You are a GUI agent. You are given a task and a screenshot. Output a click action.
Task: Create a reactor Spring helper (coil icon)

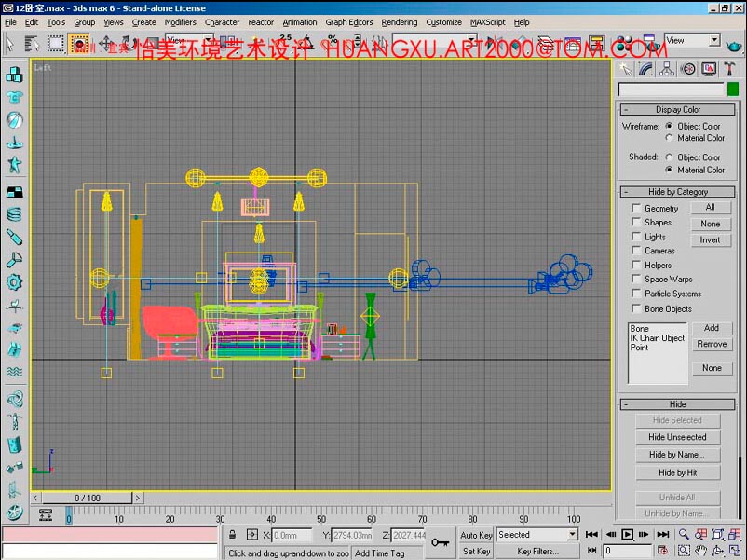point(14,214)
